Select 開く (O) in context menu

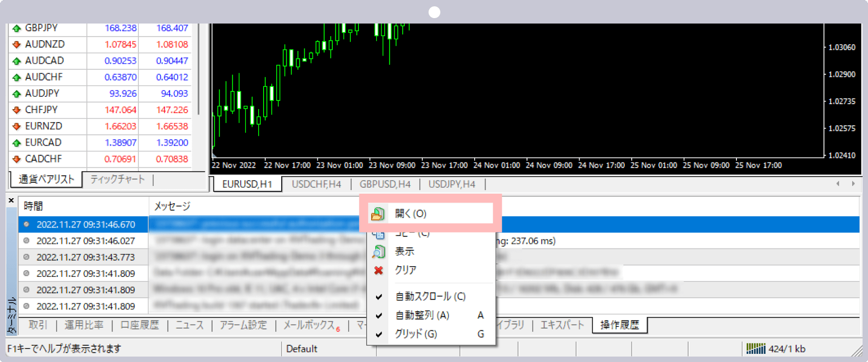pyautogui.click(x=430, y=214)
